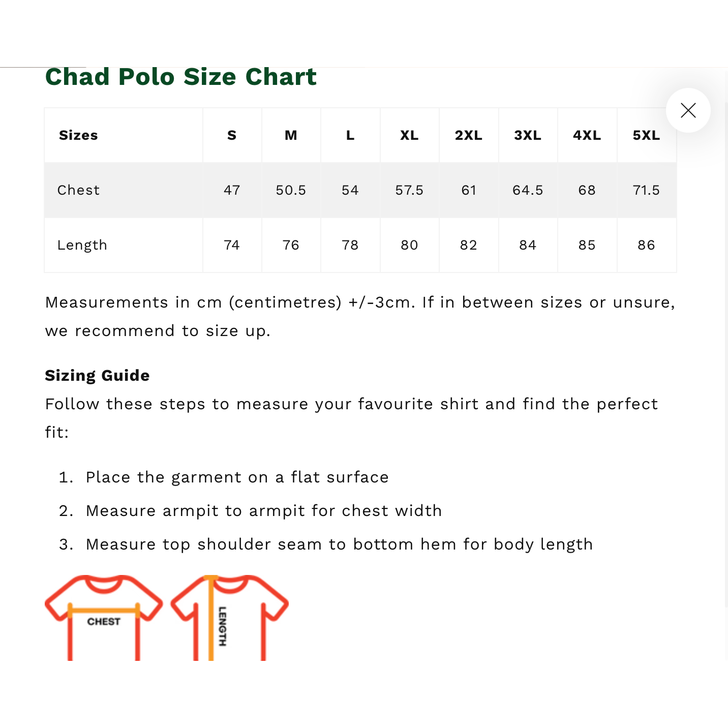
Task: Select the 2XL size column header
Action: tap(468, 135)
